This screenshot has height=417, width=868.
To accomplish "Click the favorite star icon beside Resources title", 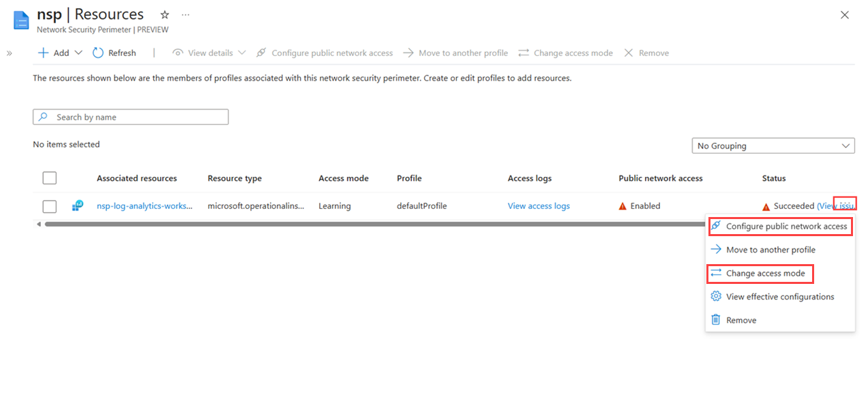I will (x=164, y=14).
